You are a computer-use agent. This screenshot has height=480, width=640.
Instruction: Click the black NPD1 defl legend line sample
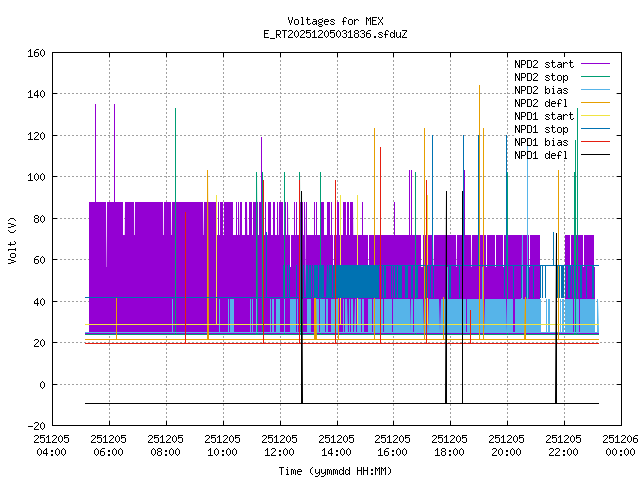click(593, 155)
